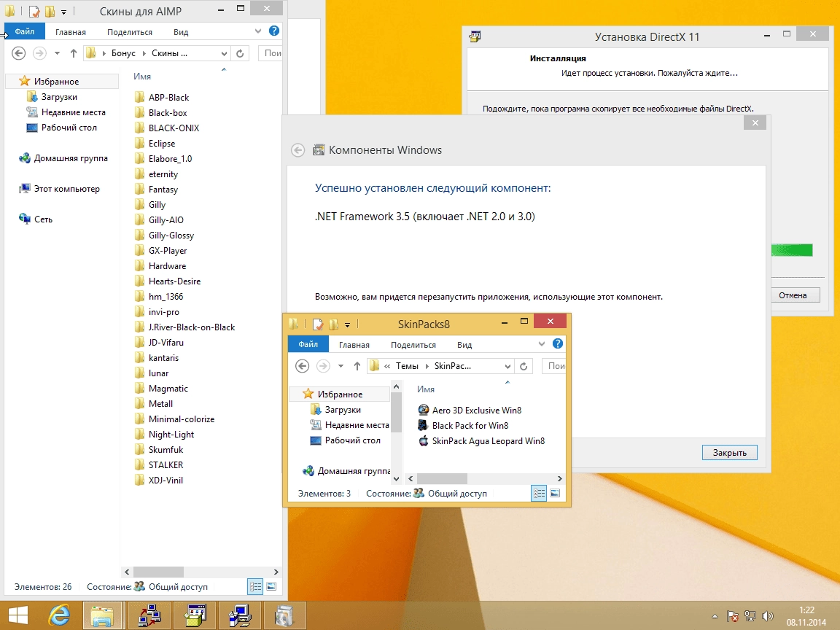Switch SkinPacks8 to details view
Screen dimensions: 840x630
[539, 494]
